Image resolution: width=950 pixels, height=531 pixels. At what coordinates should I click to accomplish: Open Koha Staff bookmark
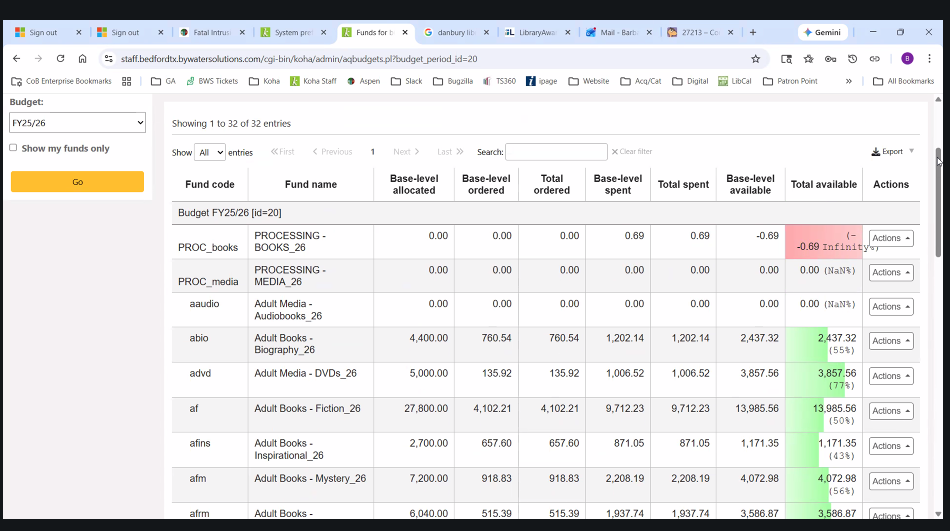pyautogui.click(x=313, y=81)
